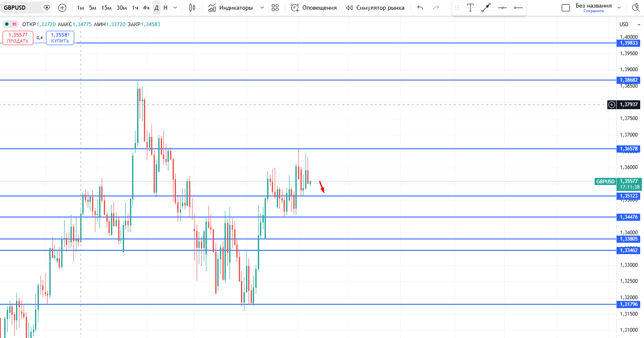Expand the arrow next to Индикаторы
The width and height of the screenshot is (644, 338).
262,8
